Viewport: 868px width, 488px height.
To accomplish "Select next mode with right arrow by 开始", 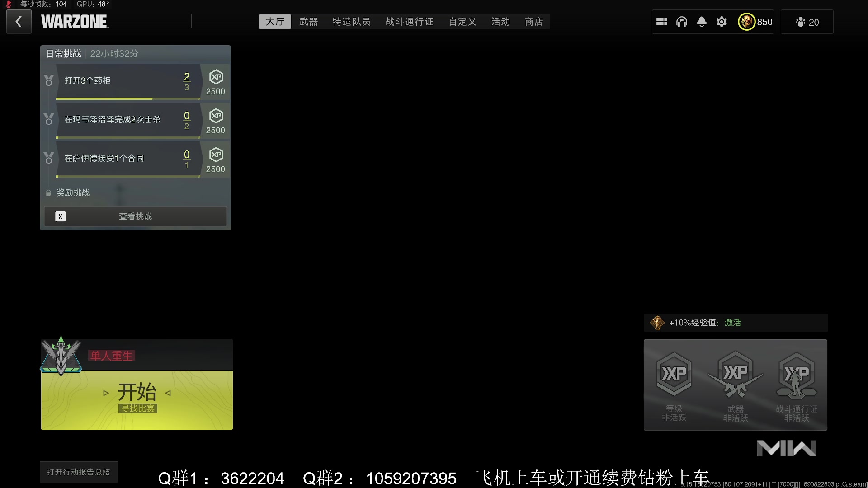I will pyautogui.click(x=168, y=393).
